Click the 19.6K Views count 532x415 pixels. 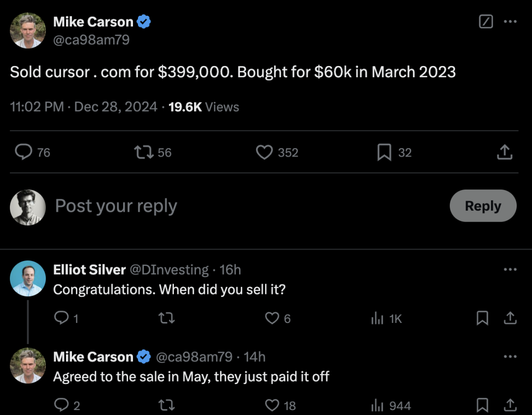tap(203, 107)
